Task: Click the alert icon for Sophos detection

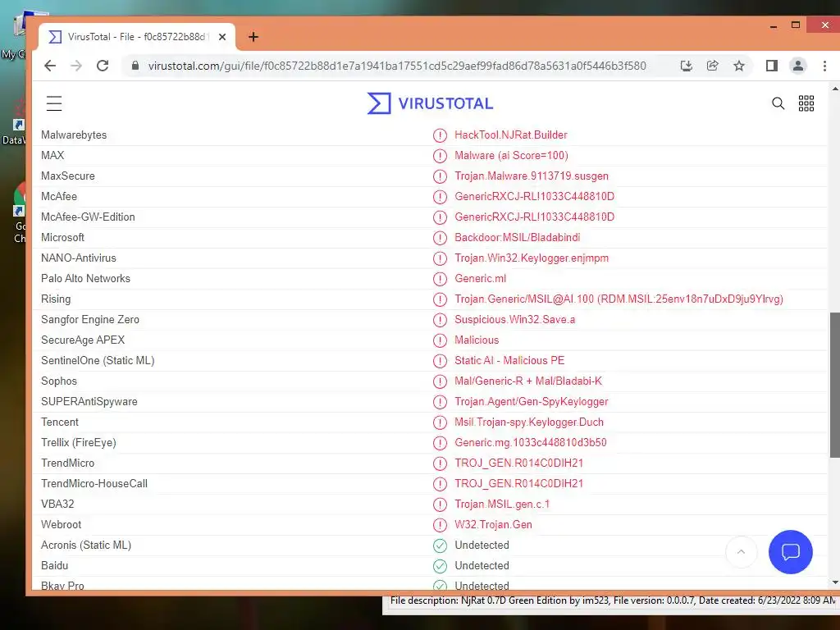Action: [x=440, y=381]
